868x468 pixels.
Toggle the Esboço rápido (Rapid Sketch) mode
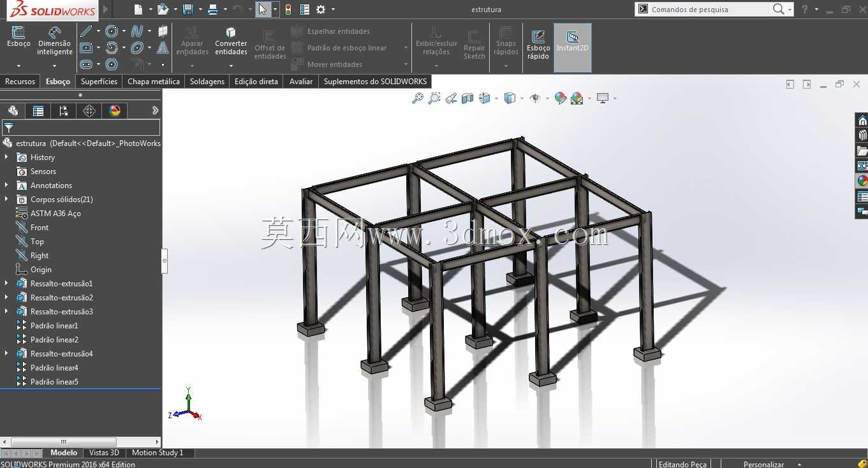[x=538, y=45]
